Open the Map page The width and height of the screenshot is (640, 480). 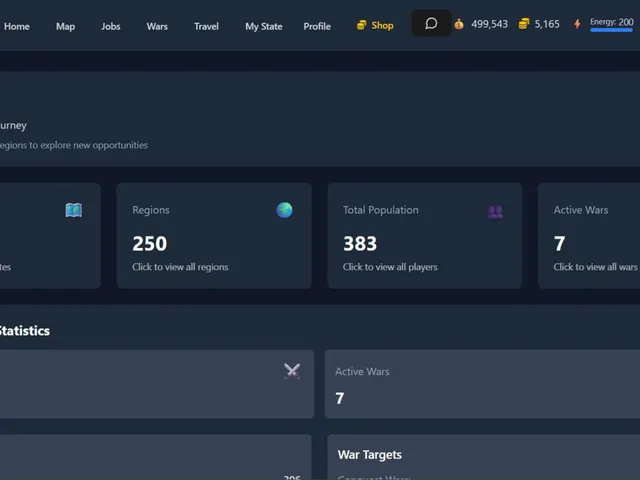[x=65, y=27]
